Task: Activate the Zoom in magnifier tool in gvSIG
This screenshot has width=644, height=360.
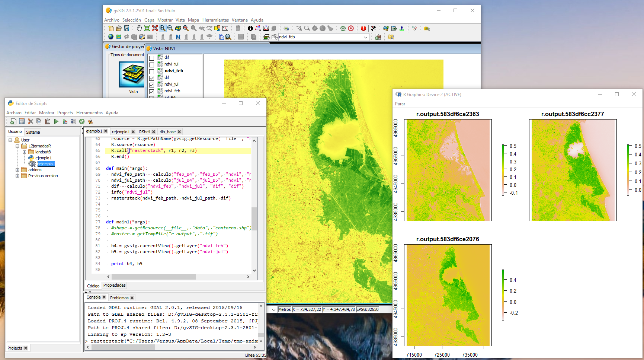Action: (x=163, y=28)
